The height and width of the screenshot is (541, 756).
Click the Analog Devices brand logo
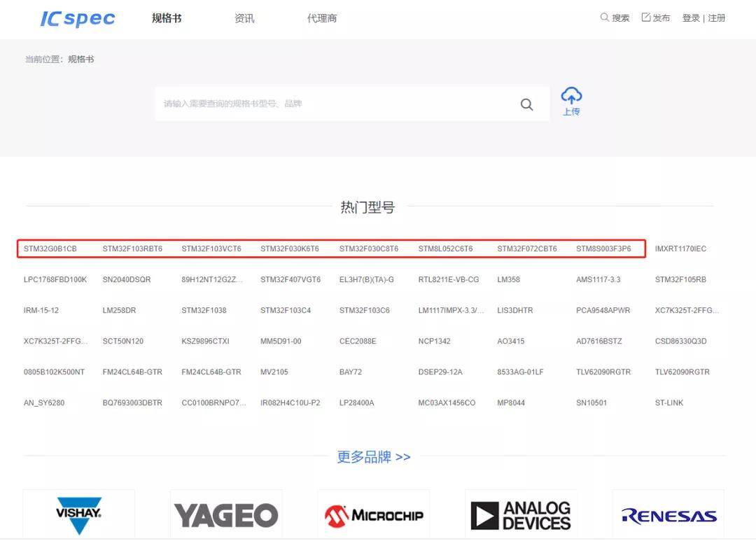click(521, 514)
